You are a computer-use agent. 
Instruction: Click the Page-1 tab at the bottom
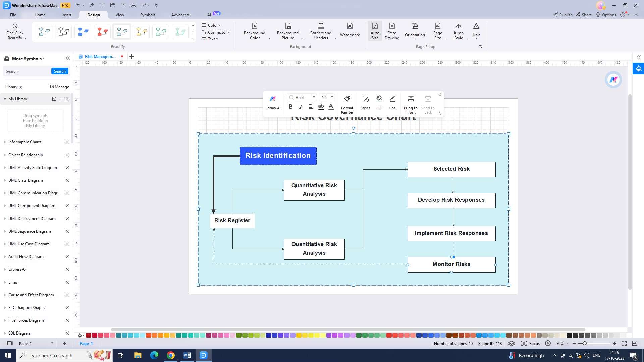pyautogui.click(x=87, y=344)
